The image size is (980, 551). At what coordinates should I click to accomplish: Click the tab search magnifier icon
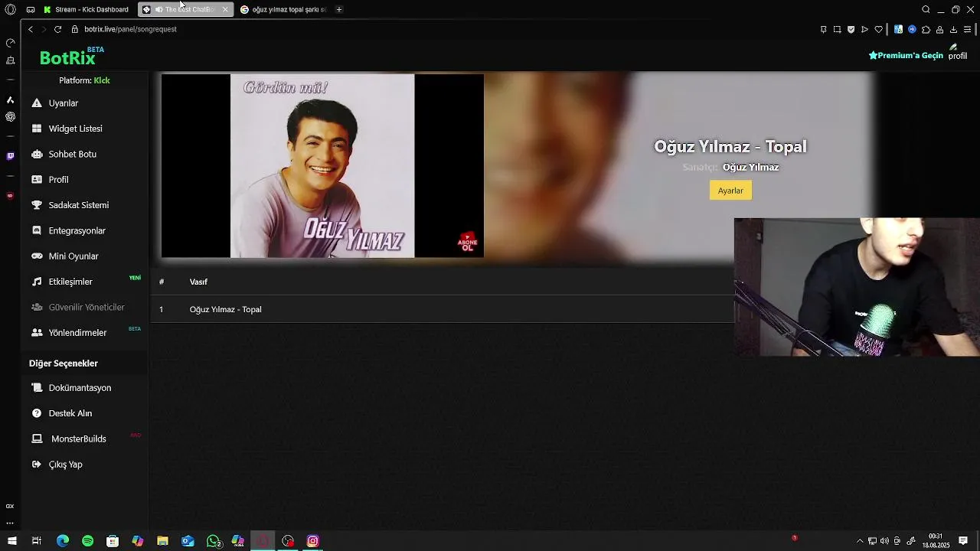[926, 9]
